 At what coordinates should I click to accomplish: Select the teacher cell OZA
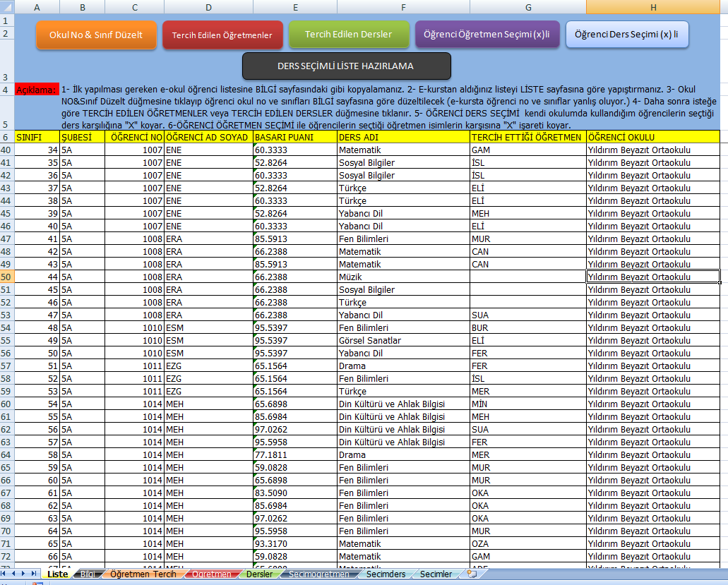click(x=528, y=543)
